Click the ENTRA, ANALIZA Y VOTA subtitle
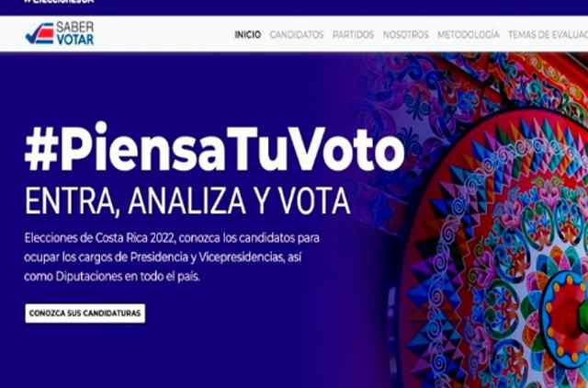Screen dimensions: 588x388 pyautogui.click(x=187, y=201)
